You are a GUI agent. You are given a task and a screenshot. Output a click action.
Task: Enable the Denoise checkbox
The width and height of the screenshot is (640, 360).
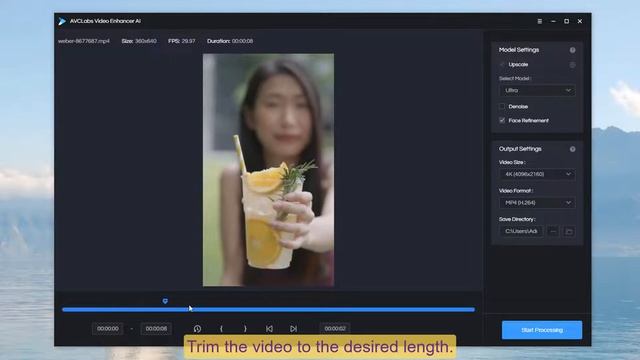(x=502, y=107)
